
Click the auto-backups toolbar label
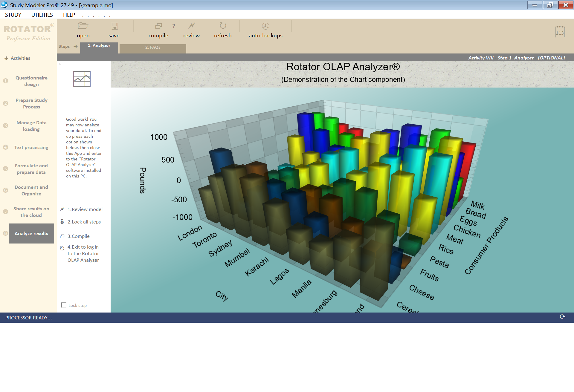(265, 36)
